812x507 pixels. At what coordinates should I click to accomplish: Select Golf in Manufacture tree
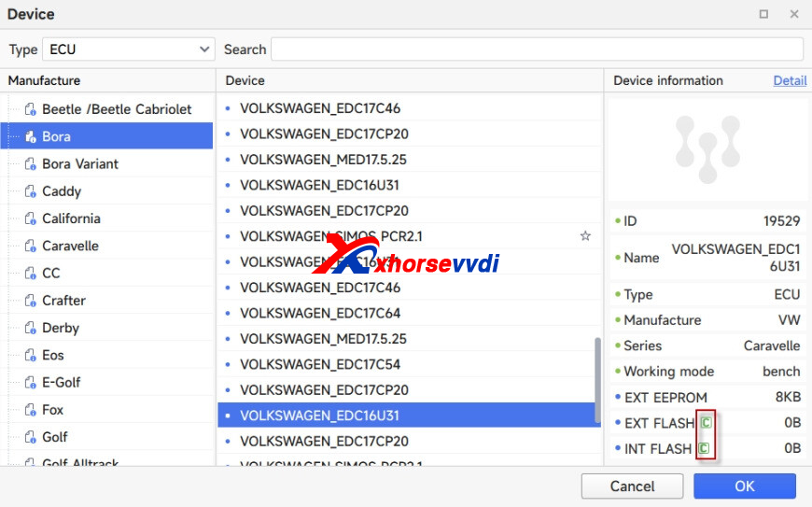(x=106, y=438)
